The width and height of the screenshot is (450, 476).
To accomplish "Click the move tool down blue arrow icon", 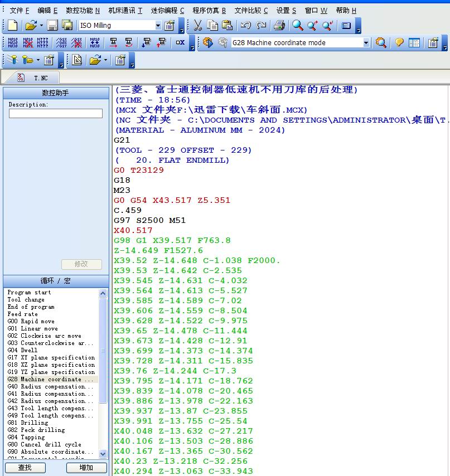I will click(x=147, y=43).
